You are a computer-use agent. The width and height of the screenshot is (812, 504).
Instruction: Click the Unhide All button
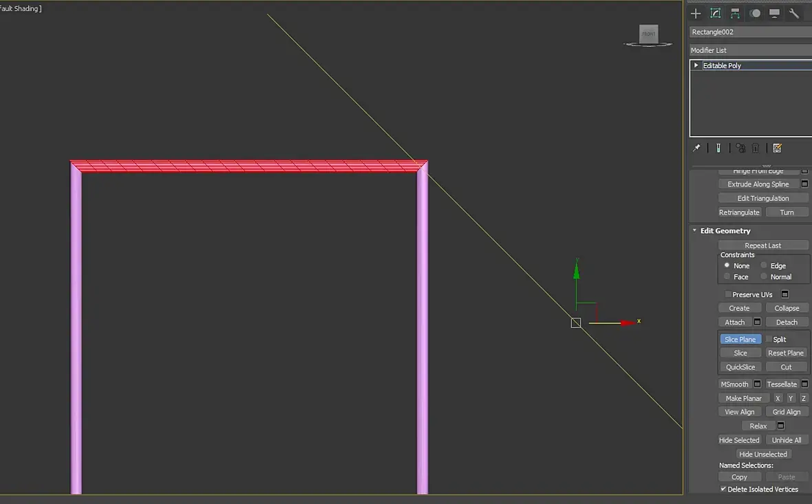(x=787, y=440)
